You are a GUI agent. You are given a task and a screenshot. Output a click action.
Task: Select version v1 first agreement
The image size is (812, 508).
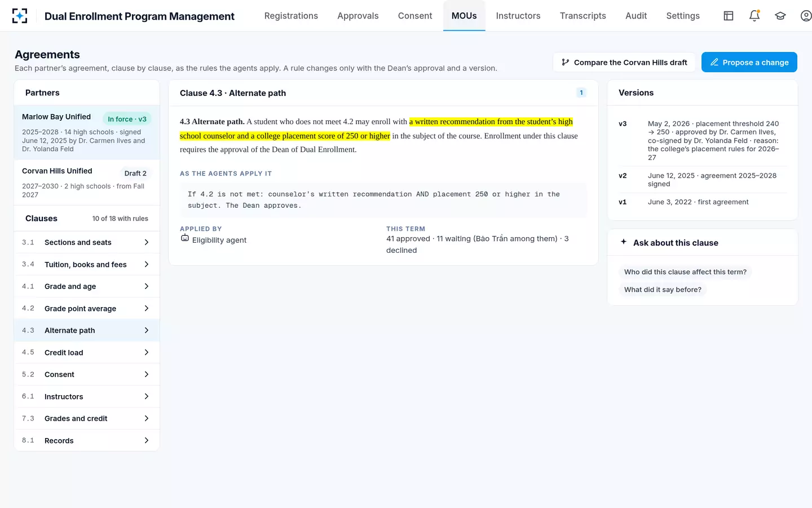pos(703,202)
